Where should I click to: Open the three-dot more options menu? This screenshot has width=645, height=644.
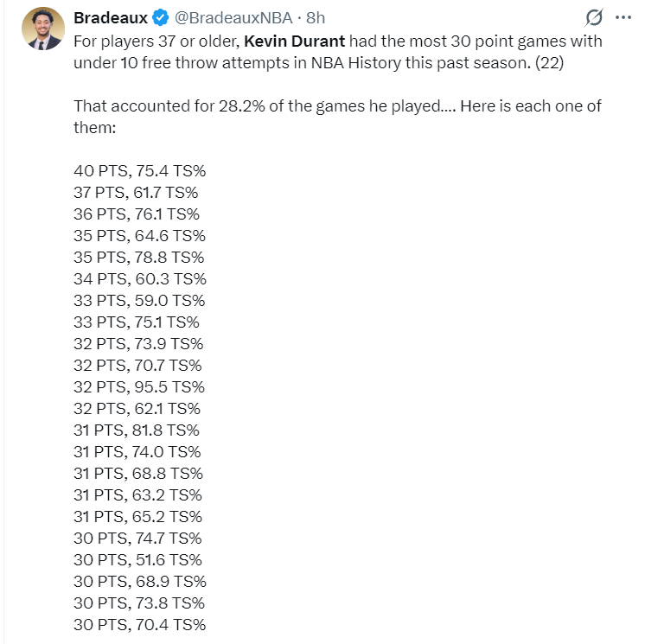623,17
